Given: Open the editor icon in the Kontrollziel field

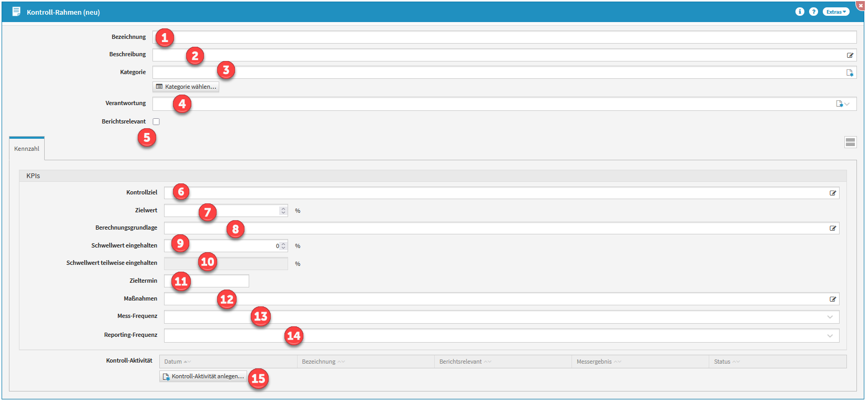Looking at the screenshot, I should click(x=833, y=193).
